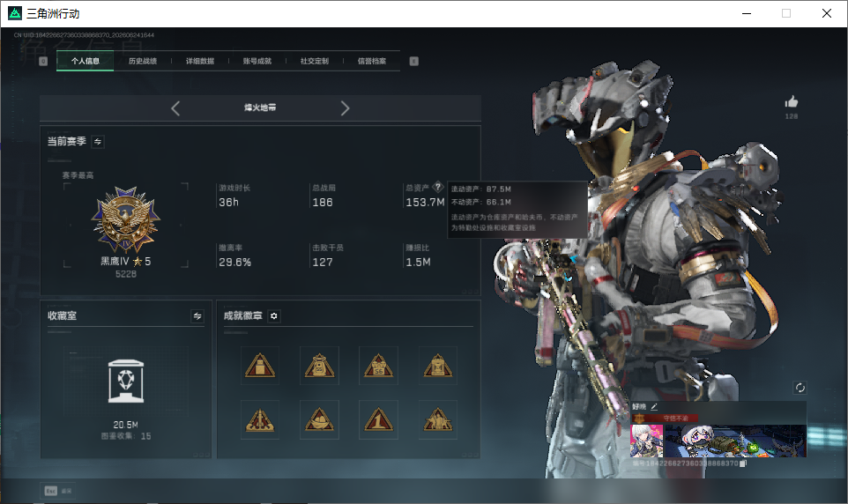Click the CN UID text at the top

click(x=84, y=35)
